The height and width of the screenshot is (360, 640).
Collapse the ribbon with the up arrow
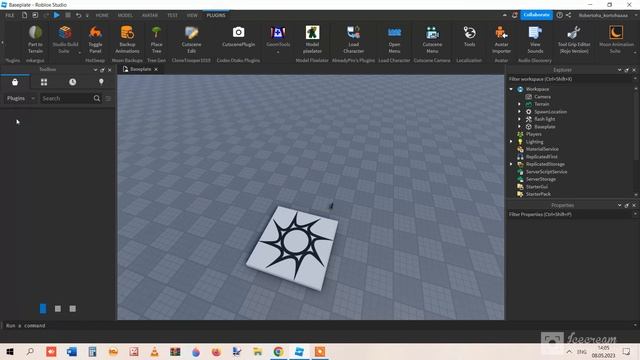tap(504, 15)
